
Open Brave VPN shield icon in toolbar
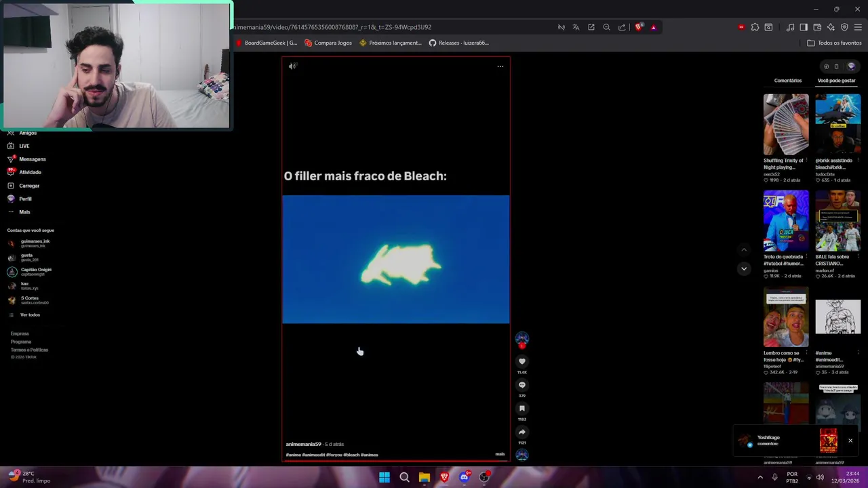[x=844, y=27]
